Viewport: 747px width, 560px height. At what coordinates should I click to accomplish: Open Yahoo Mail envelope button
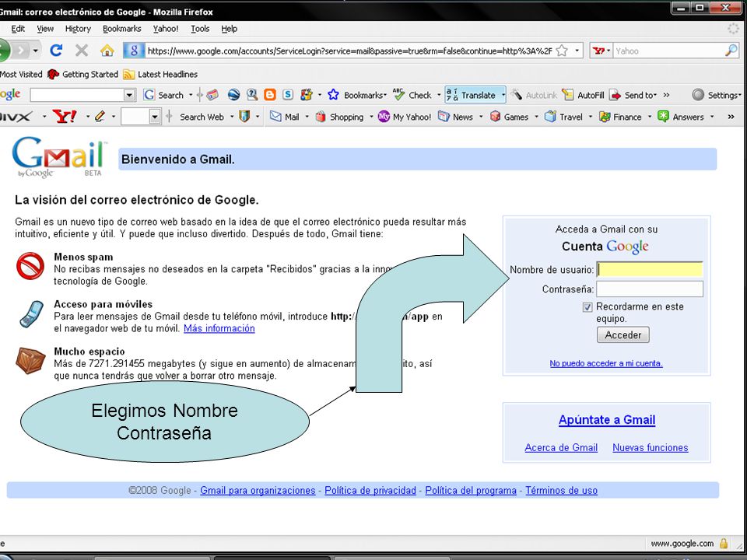click(x=285, y=117)
